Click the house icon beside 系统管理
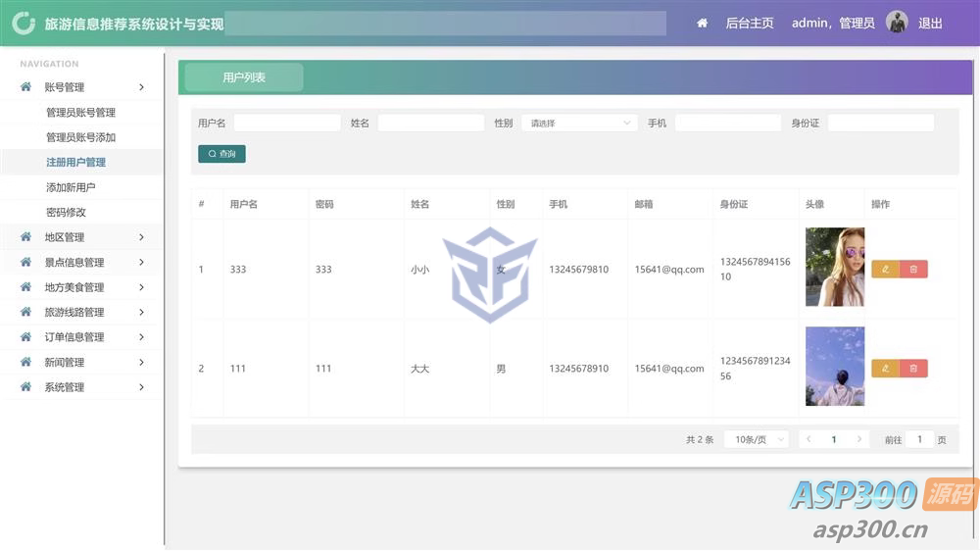Image resolution: width=980 pixels, height=551 pixels. point(25,387)
